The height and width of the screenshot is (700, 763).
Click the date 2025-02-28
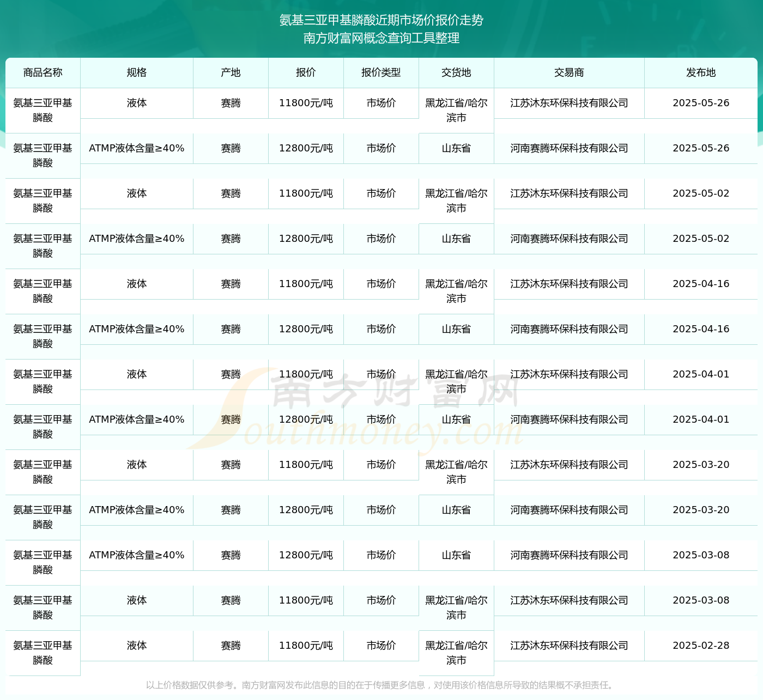(701, 646)
